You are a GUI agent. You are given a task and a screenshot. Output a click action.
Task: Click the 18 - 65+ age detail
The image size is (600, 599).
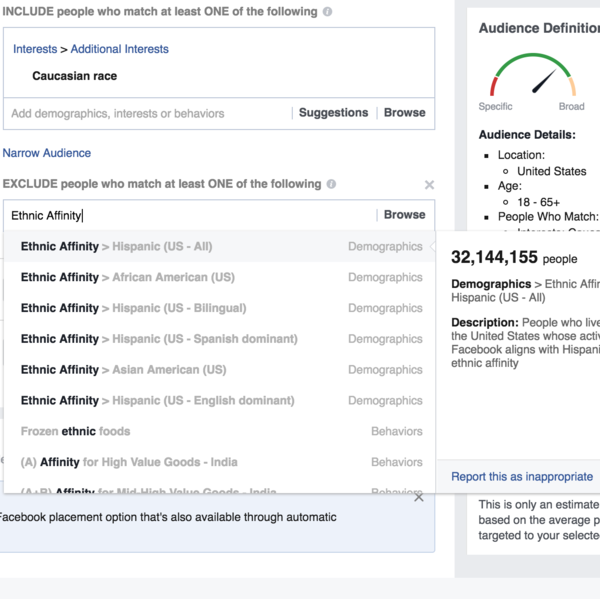[x=538, y=202]
